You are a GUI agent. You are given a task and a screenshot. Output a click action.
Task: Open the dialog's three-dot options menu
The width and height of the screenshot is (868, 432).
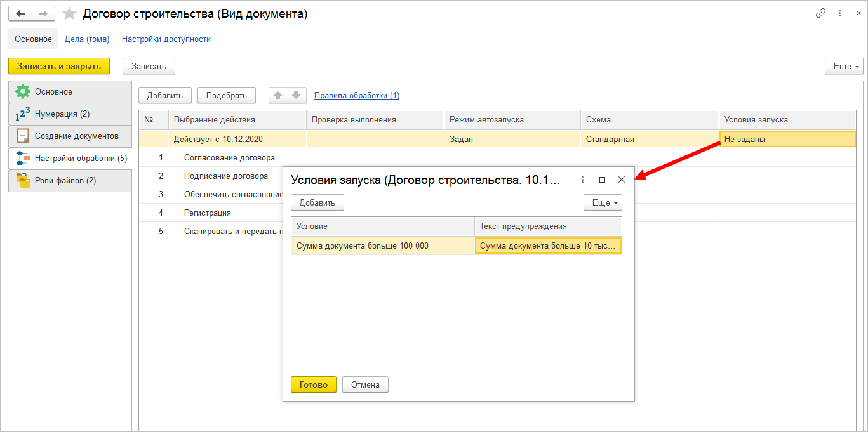(582, 180)
